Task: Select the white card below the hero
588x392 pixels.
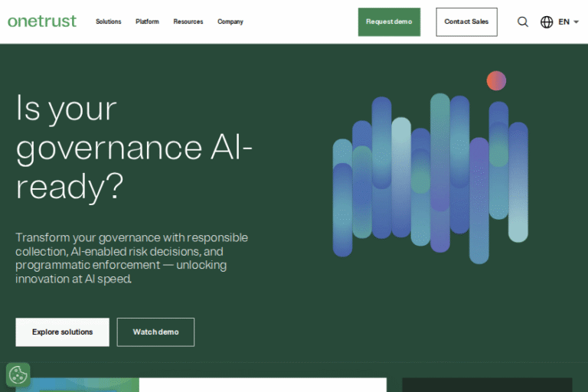Action: tap(262, 384)
